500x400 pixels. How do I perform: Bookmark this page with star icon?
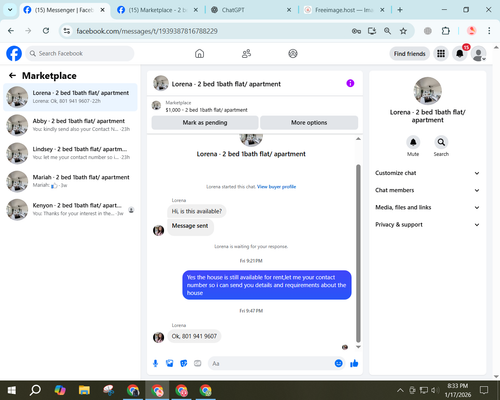tap(403, 31)
